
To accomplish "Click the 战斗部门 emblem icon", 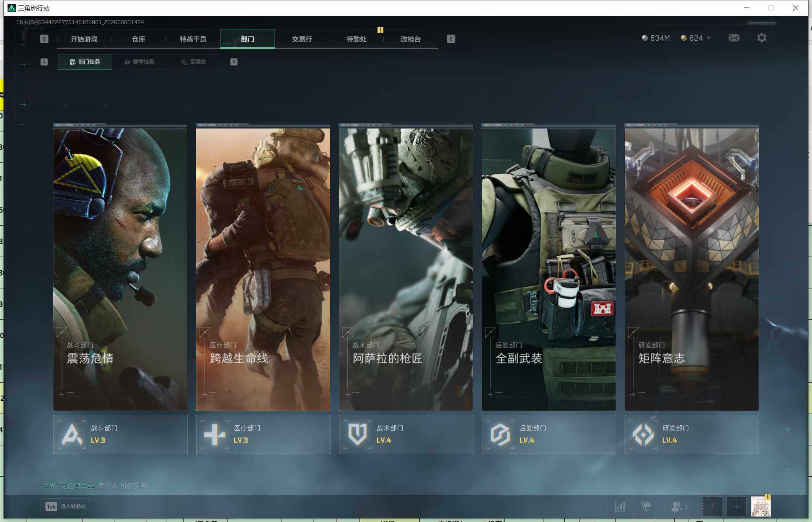I will click(x=72, y=435).
